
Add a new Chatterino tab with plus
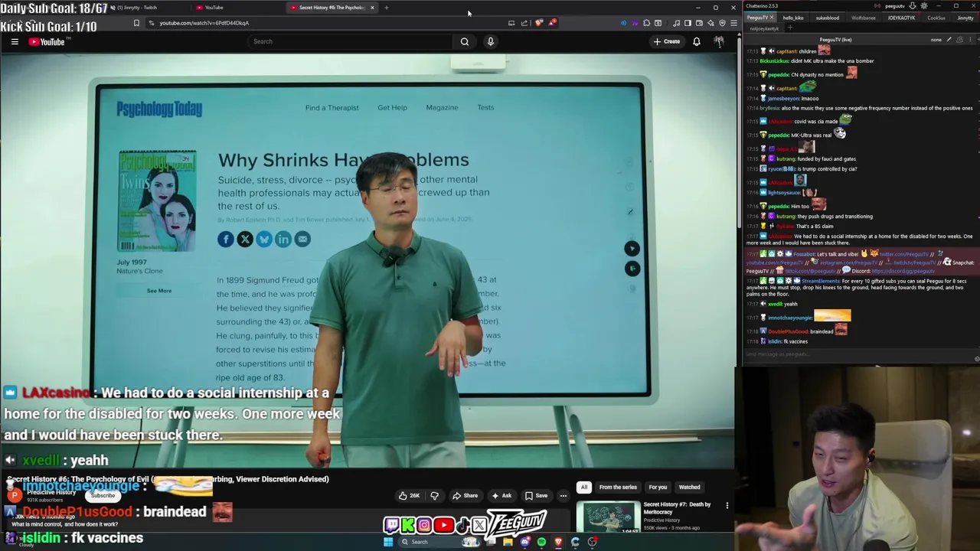[790, 28]
